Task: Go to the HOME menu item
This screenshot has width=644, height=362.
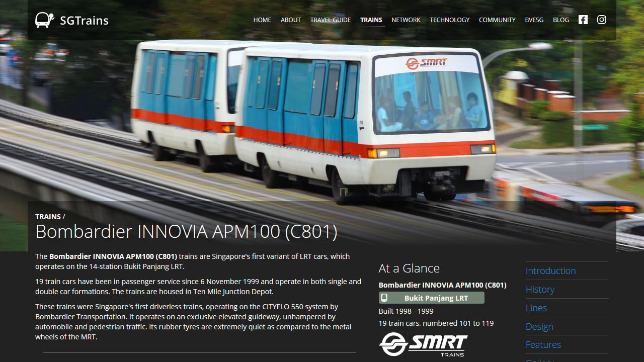Action: (262, 20)
